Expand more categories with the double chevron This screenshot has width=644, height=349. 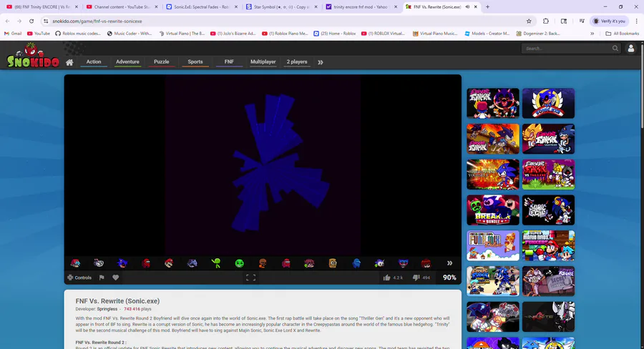(x=321, y=62)
